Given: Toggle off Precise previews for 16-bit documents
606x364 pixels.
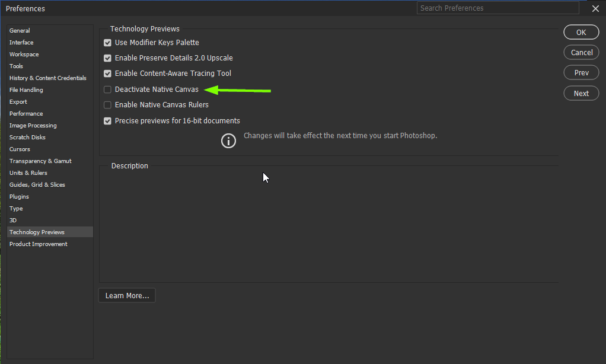Looking at the screenshot, I should pos(107,120).
